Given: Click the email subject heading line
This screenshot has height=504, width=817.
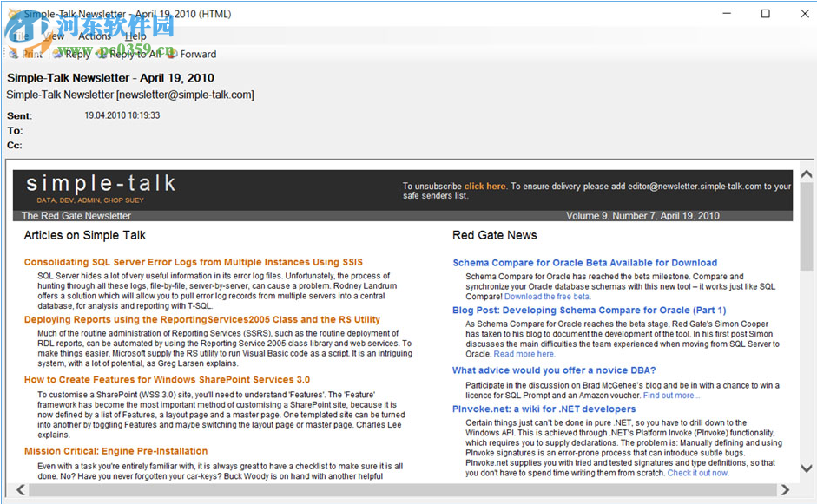Looking at the screenshot, I should (x=110, y=77).
